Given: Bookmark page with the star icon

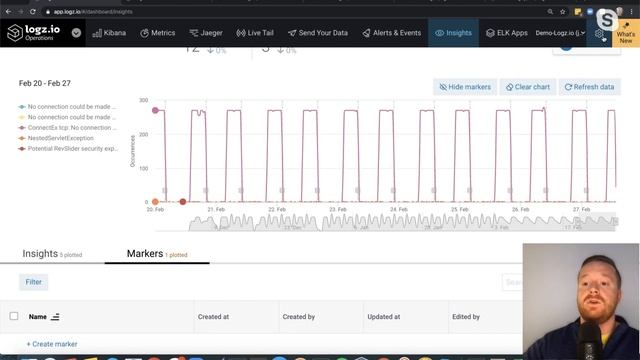Looking at the screenshot, I should tap(562, 12).
